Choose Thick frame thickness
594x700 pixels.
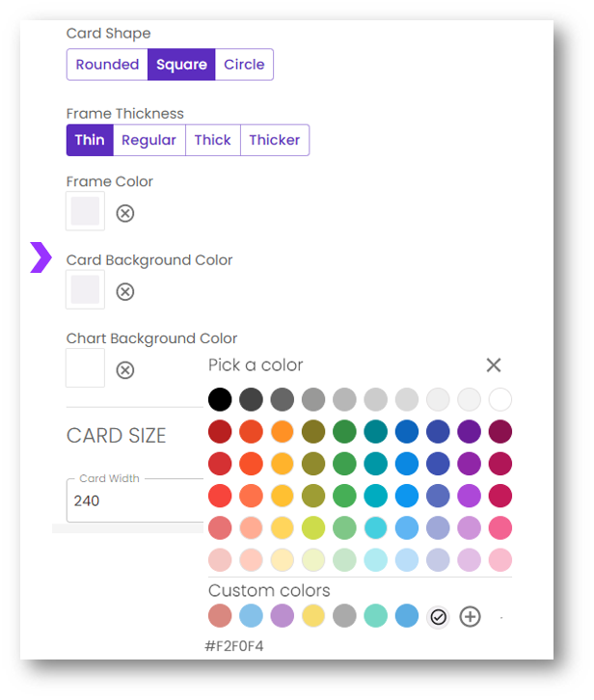point(212,140)
